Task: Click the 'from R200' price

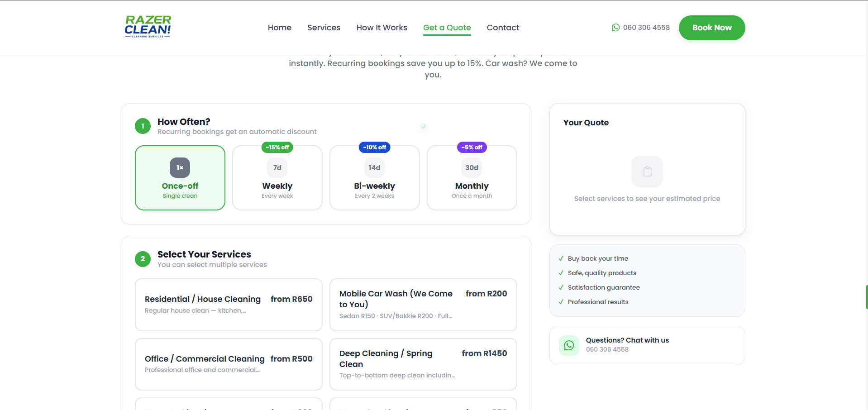Action: pos(486,294)
